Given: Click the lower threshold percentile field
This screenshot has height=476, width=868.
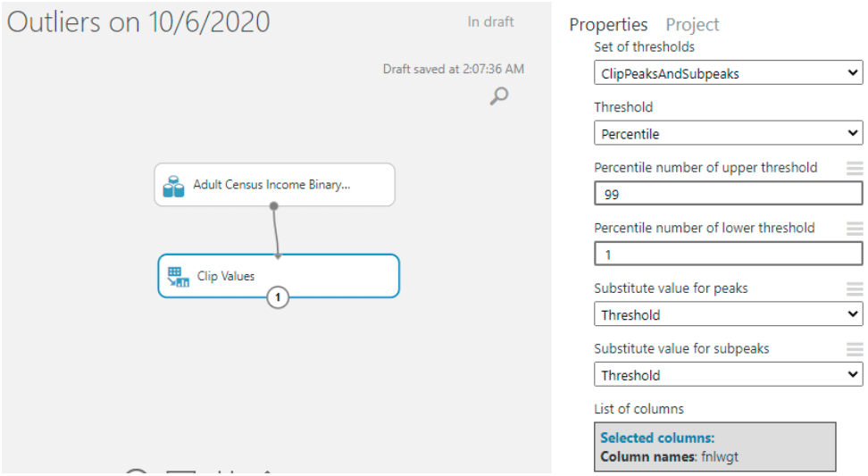Looking at the screenshot, I should click(728, 255).
